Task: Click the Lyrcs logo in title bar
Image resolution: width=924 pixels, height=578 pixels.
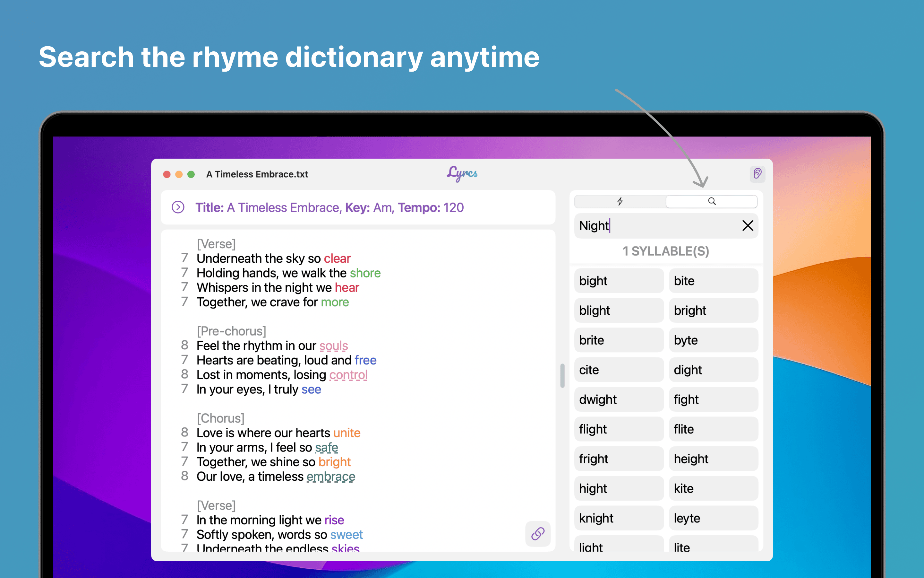Action: point(462,174)
